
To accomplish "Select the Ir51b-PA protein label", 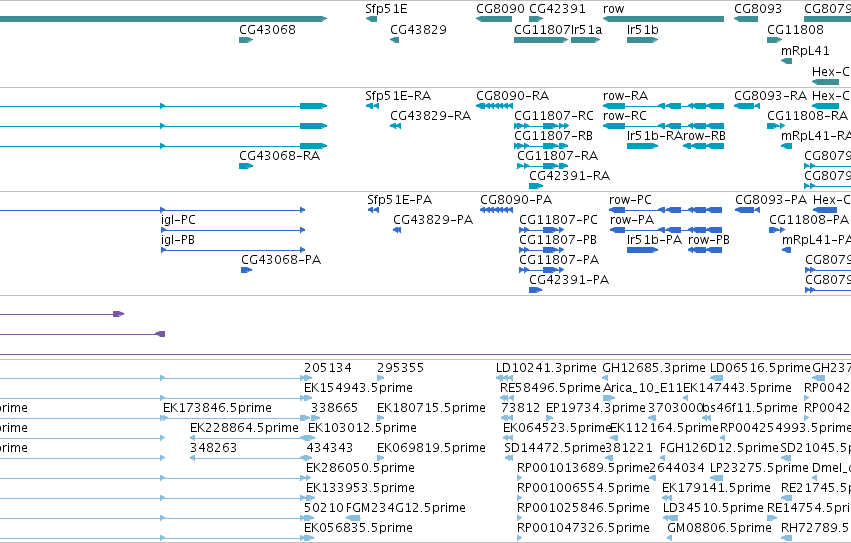I will (x=654, y=240).
